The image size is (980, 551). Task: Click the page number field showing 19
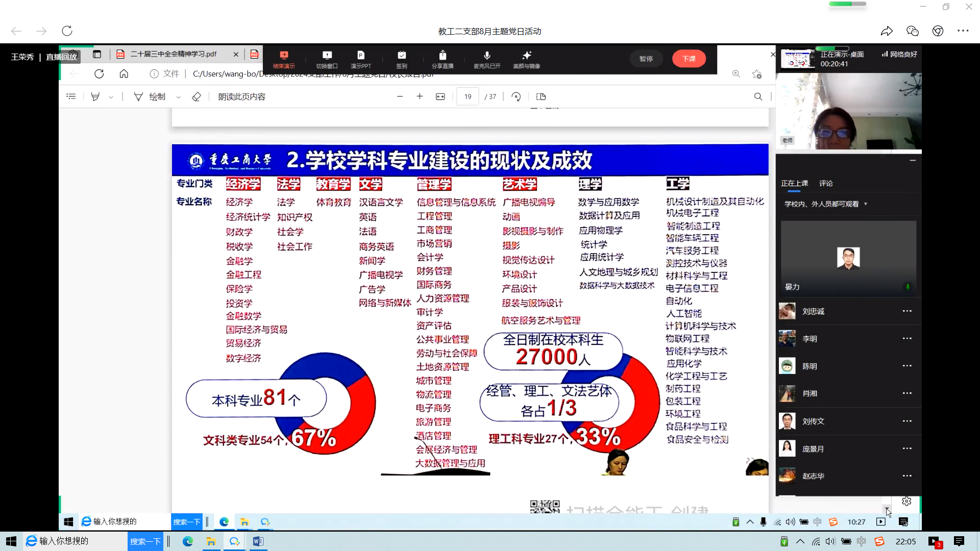[467, 96]
